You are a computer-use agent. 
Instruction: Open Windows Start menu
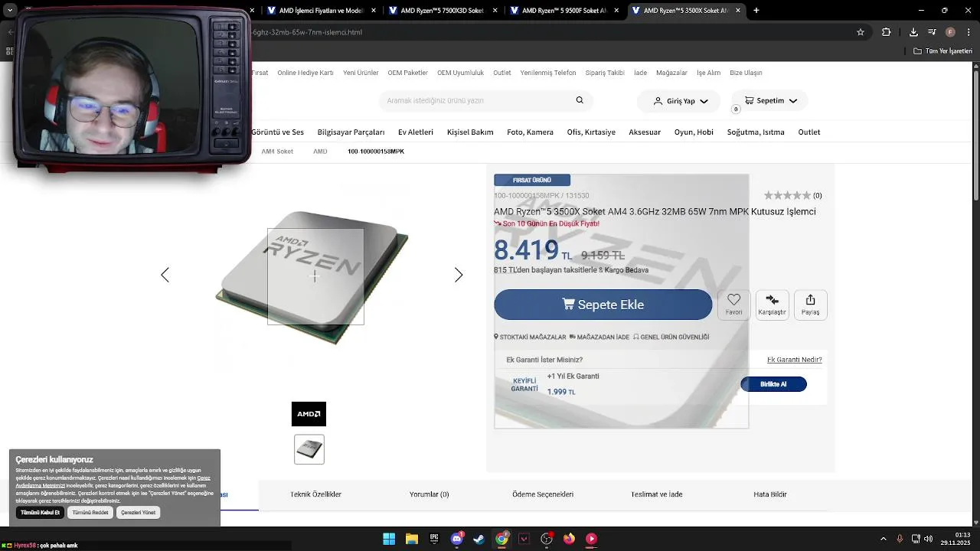point(389,539)
